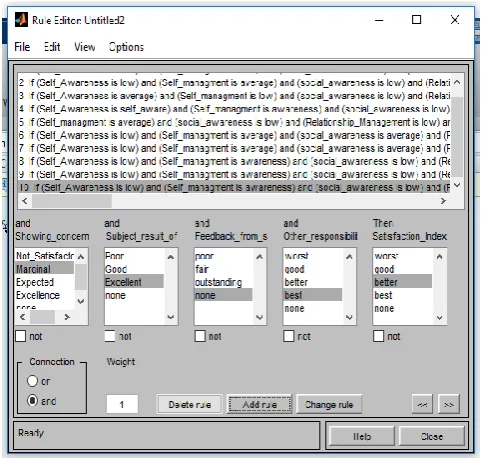Choose 'outstanding' in Feedback_from_s list
The width and height of the screenshot is (483, 458).
point(219,282)
